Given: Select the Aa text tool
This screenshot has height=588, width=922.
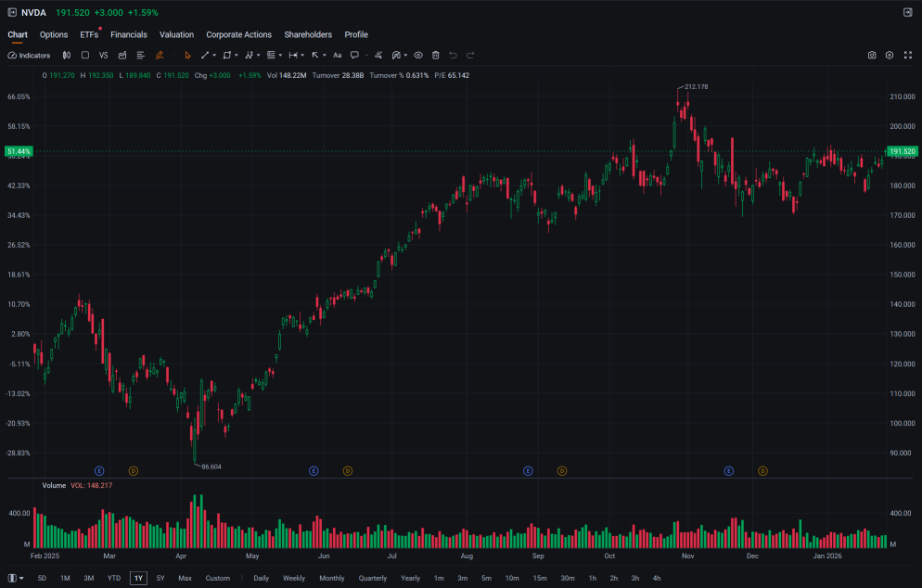Looking at the screenshot, I should pos(338,56).
